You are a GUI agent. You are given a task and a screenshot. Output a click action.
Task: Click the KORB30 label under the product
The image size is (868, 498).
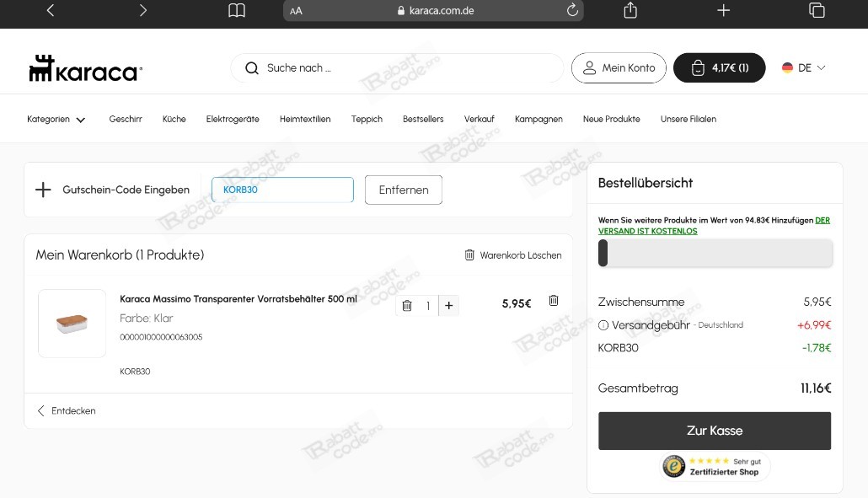click(135, 372)
